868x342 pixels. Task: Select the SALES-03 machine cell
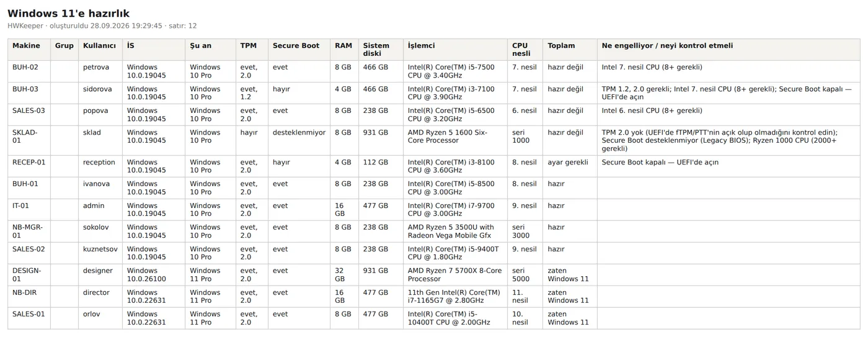point(29,115)
